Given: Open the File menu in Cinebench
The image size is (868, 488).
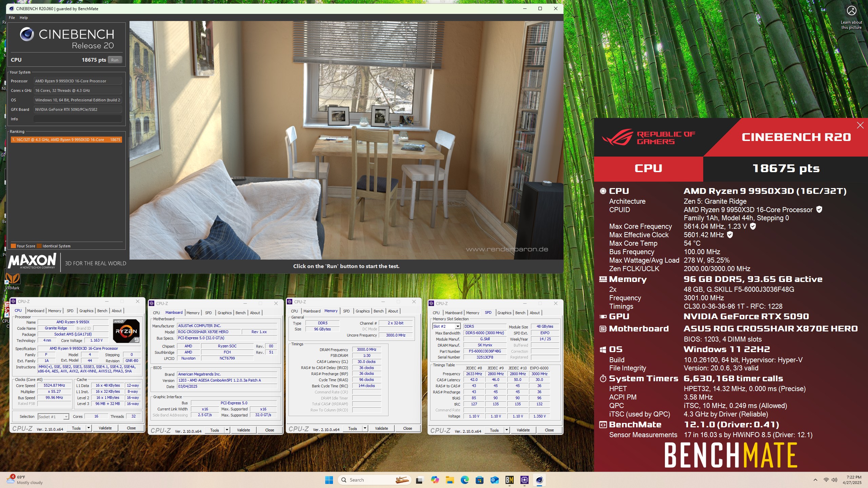Looking at the screenshot, I should pyautogui.click(x=12, y=18).
